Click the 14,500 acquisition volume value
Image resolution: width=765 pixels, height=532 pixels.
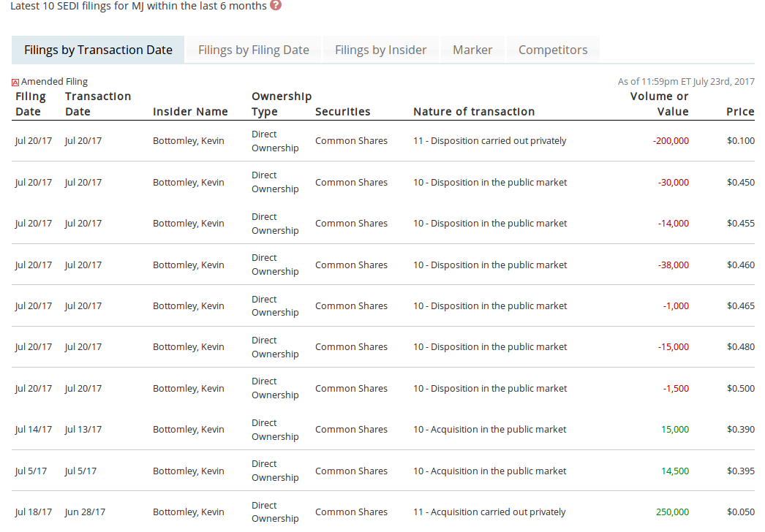coord(675,471)
